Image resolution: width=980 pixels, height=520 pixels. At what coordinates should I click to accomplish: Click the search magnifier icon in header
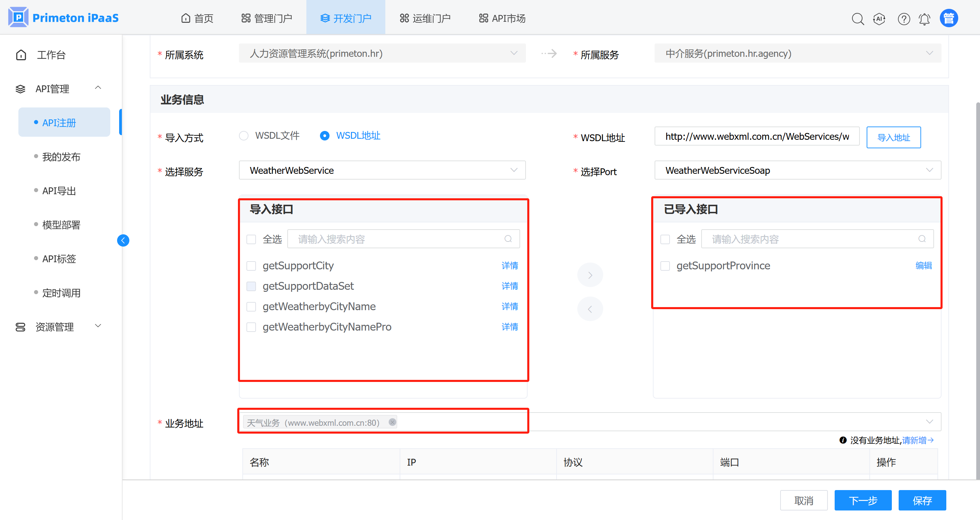coord(857,19)
